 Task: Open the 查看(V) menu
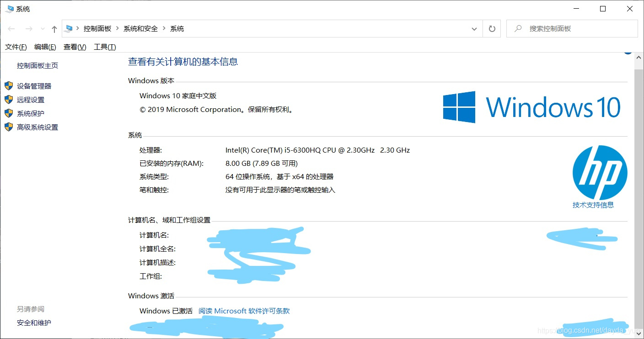coord(75,47)
